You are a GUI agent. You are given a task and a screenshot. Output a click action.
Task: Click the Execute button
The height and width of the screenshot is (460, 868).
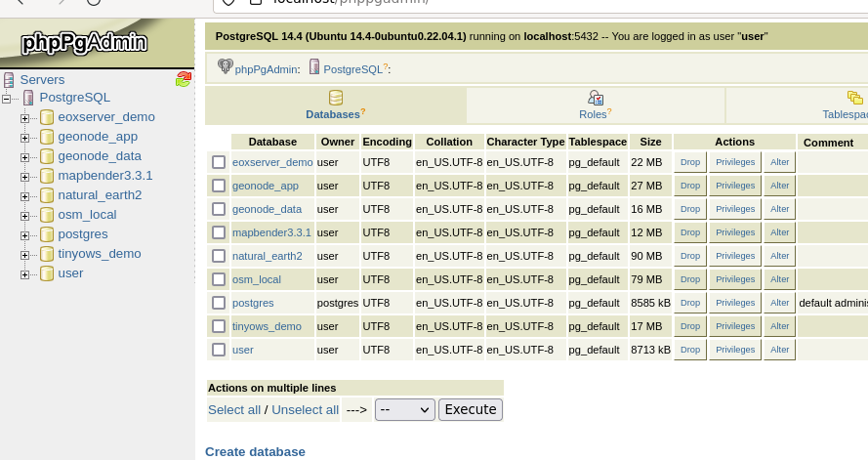471,409
